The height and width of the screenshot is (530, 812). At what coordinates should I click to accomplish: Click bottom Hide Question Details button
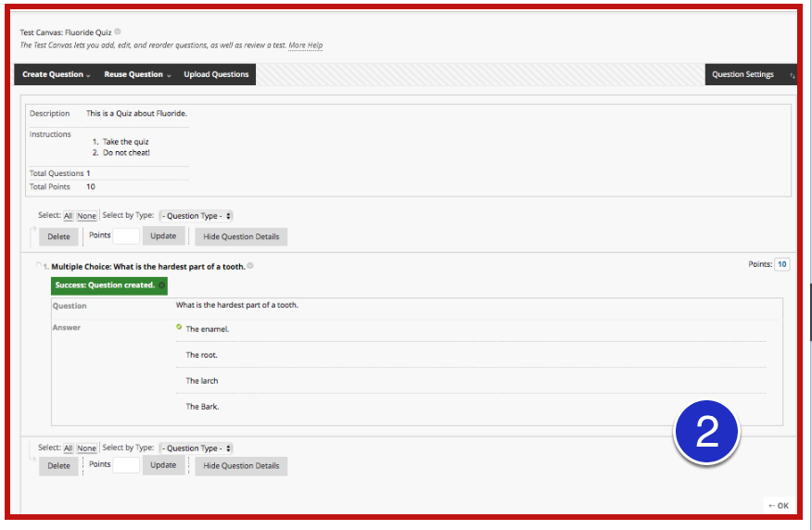point(241,466)
